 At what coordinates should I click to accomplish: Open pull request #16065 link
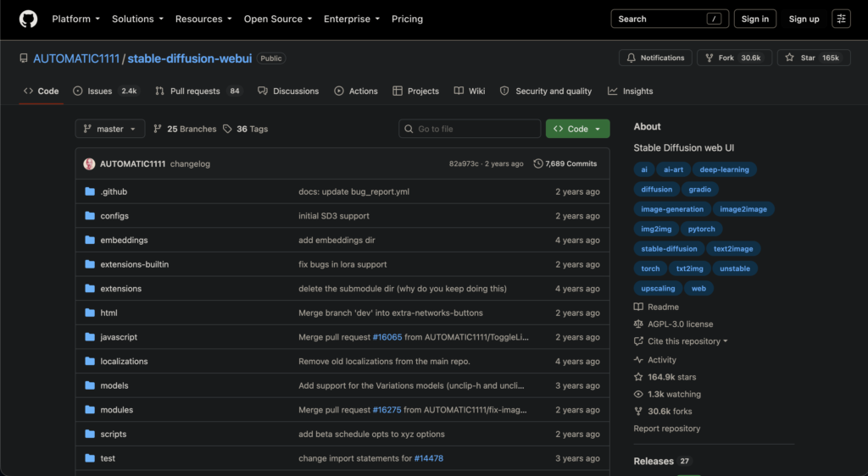tap(387, 337)
